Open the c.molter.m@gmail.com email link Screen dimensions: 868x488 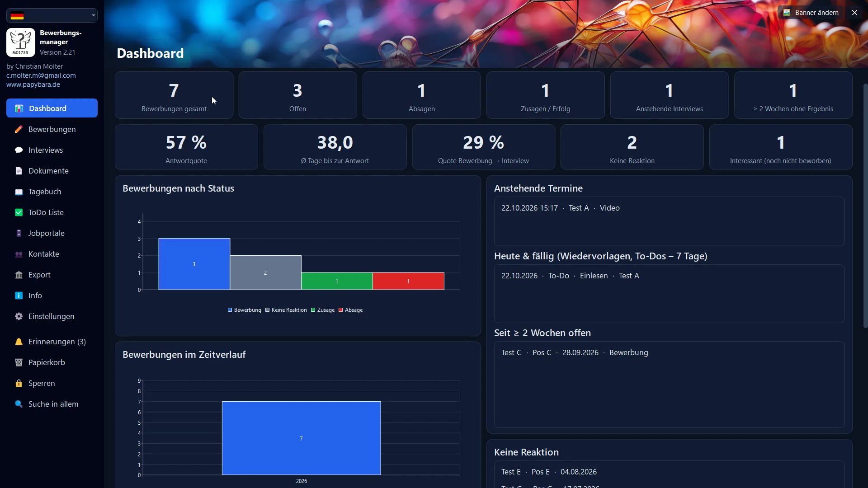pos(41,75)
